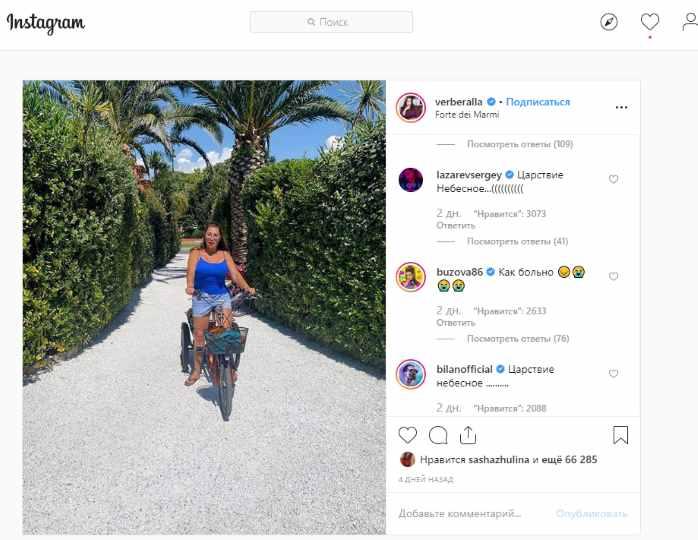Follow verberalla with Подписаться link
This screenshot has width=698, height=540.
pos(538,102)
